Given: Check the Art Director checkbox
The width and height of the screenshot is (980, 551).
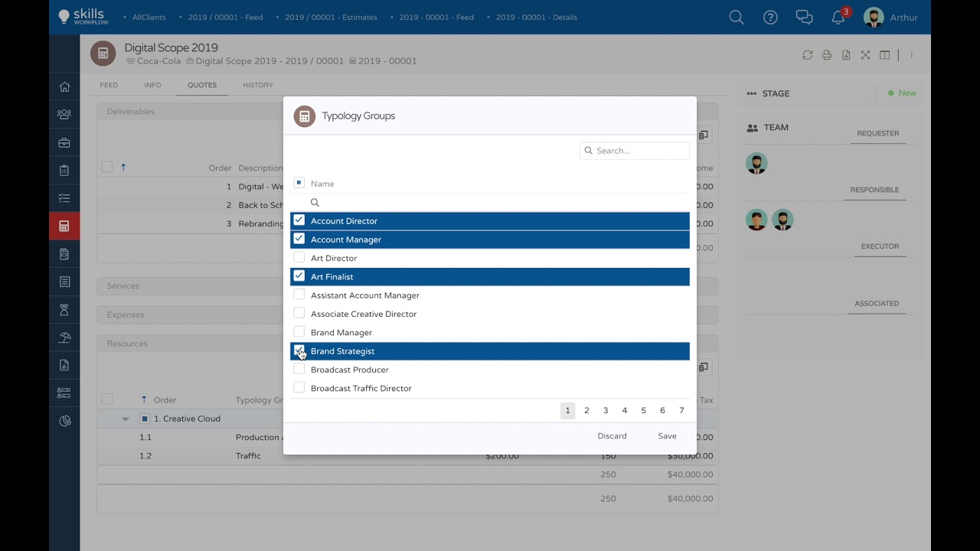Looking at the screenshot, I should pos(299,257).
